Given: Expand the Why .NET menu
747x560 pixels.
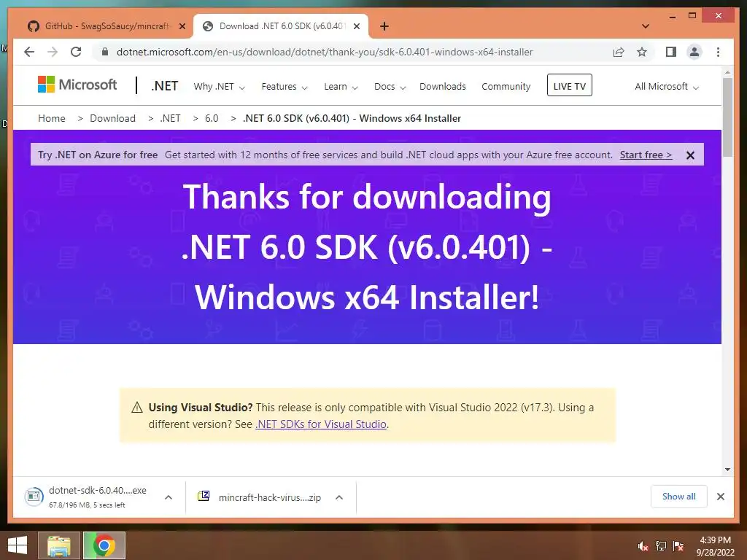Looking at the screenshot, I should click(219, 87).
